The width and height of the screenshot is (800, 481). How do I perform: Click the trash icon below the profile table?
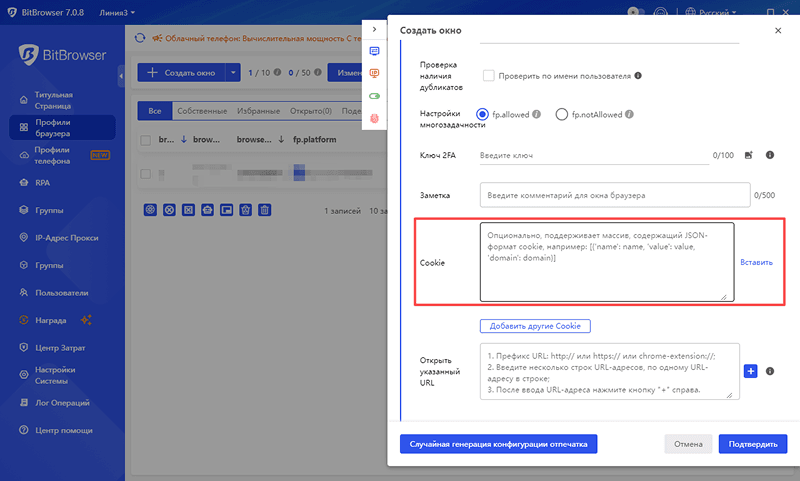pyautogui.click(x=264, y=210)
